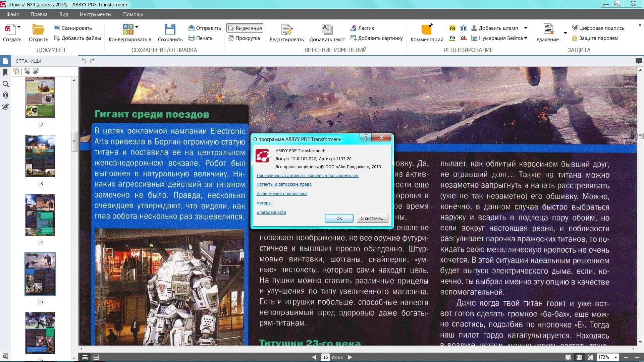Open the Bookmarks panel in the sidebar
Screen dimensions: 644x362
[5, 72]
